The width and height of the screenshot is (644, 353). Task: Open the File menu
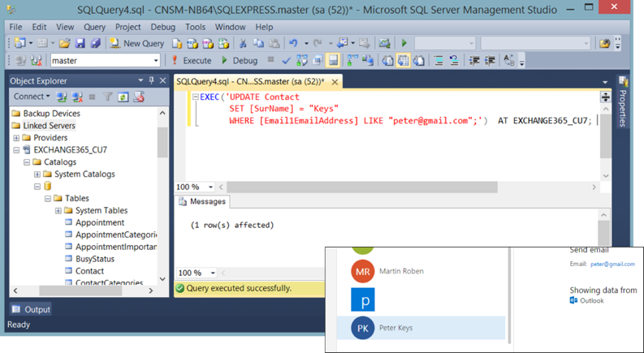pos(15,27)
